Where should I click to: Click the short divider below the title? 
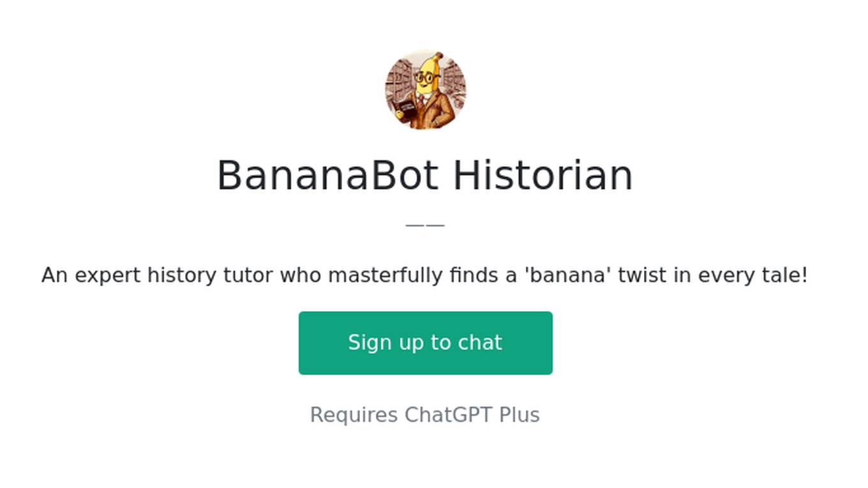point(425,225)
